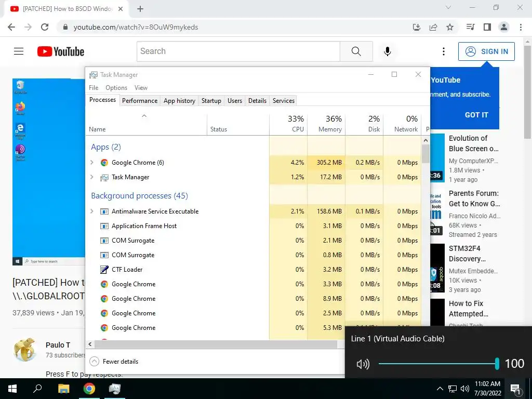Click the share page icon in address bar
Image resolution: width=532 pixels, height=399 pixels.
tap(433, 27)
